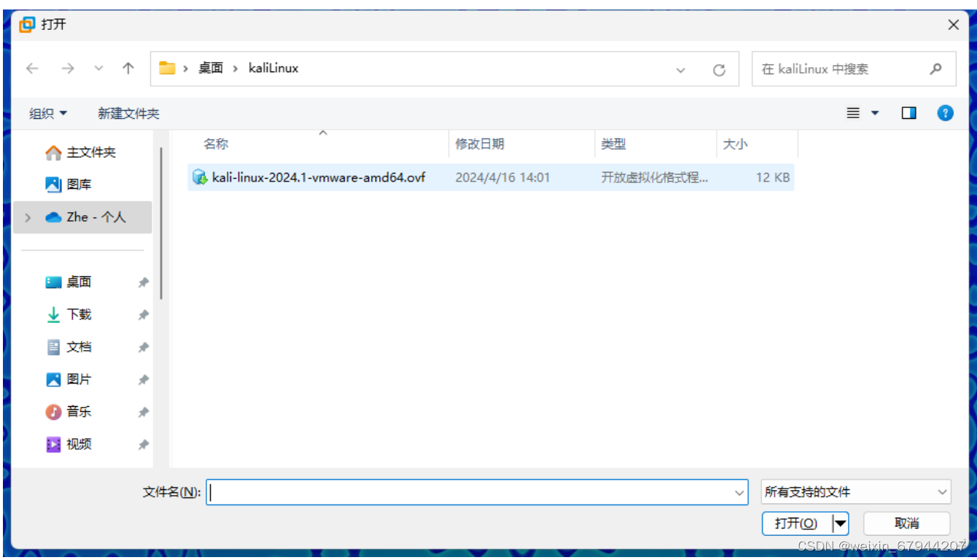
Task: Open recent locations chevron beside forward arrow
Action: click(99, 69)
